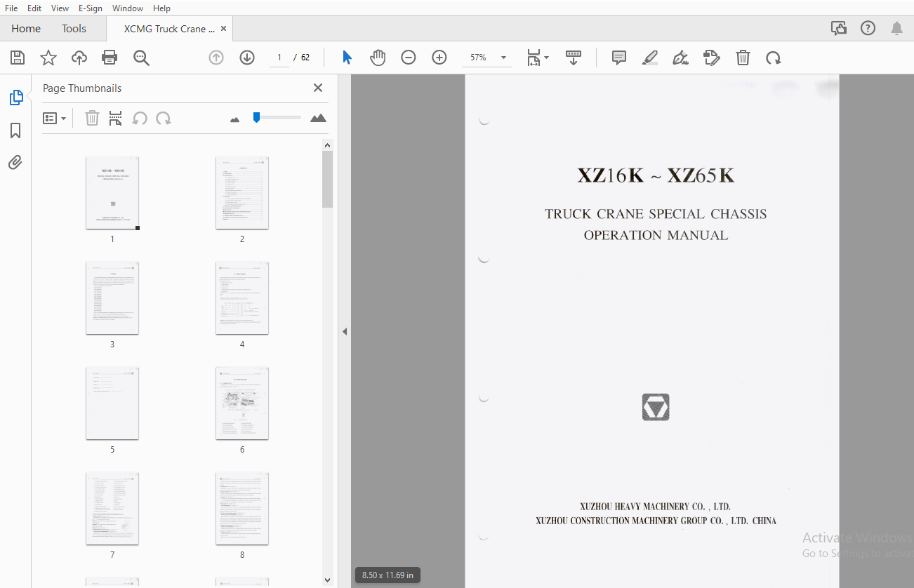Zoom out with the minus circle
Screen dimensions: 914x588
[x=409, y=58]
